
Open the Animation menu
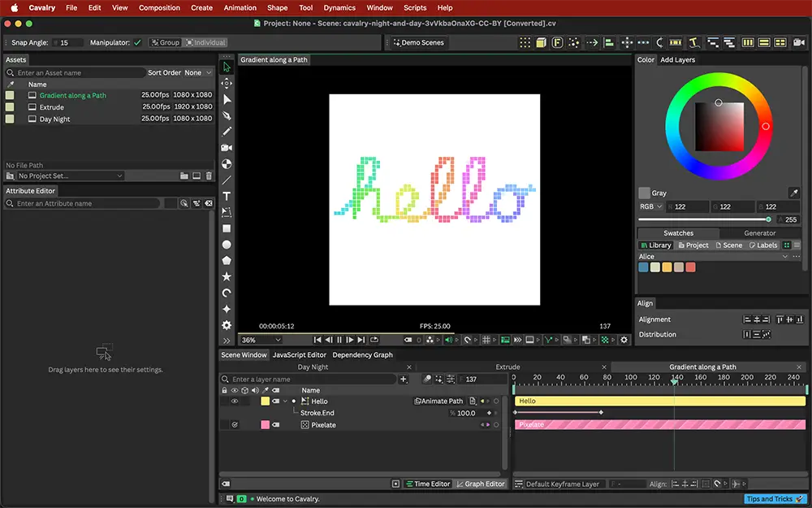click(240, 8)
